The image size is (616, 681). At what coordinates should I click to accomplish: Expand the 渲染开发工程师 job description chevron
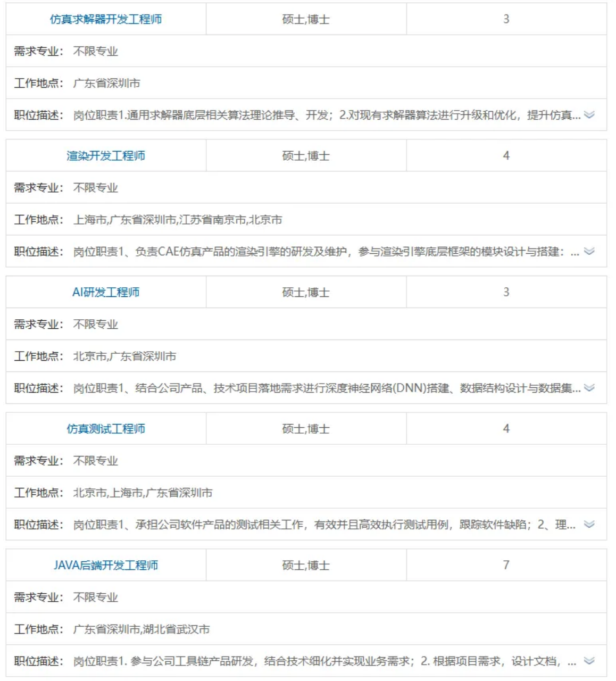[589, 252]
